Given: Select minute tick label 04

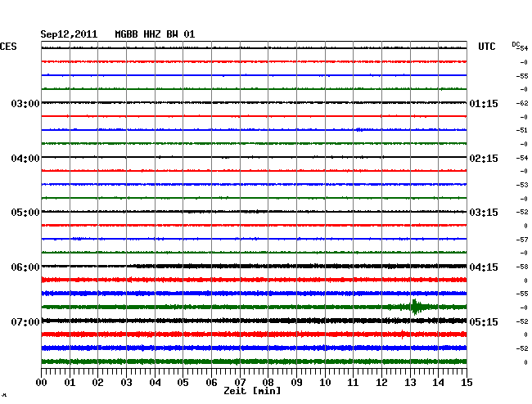Looking at the screenshot, I should pos(155,383).
